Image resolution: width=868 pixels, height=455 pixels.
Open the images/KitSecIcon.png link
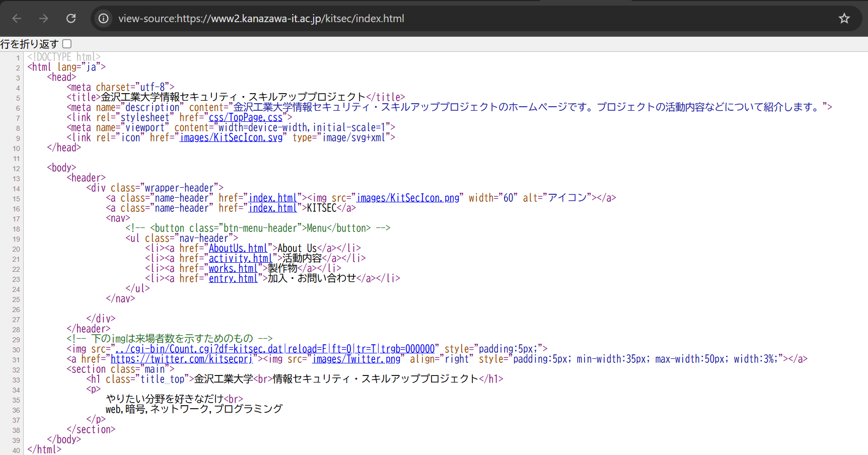click(x=408, y=198)
